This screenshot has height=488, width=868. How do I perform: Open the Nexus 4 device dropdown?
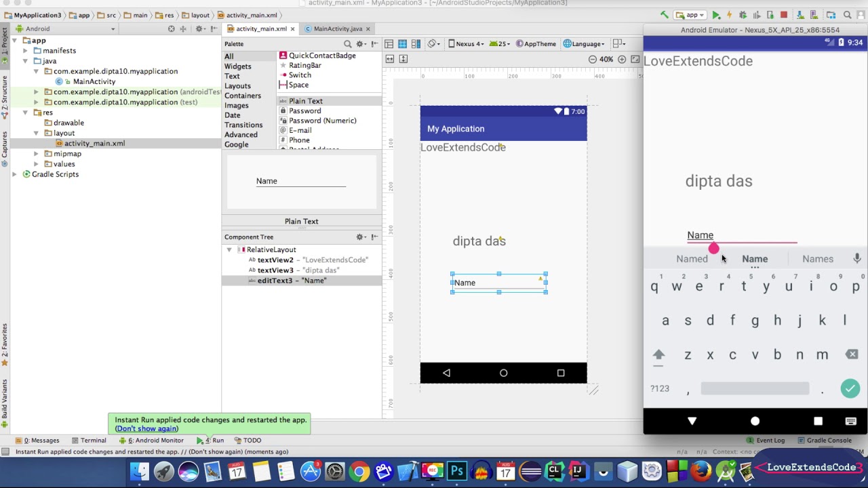[x=466, y=43]
